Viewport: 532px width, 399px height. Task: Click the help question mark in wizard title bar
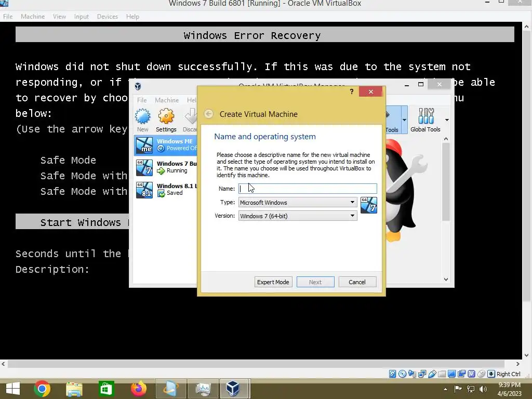(352, 91)
